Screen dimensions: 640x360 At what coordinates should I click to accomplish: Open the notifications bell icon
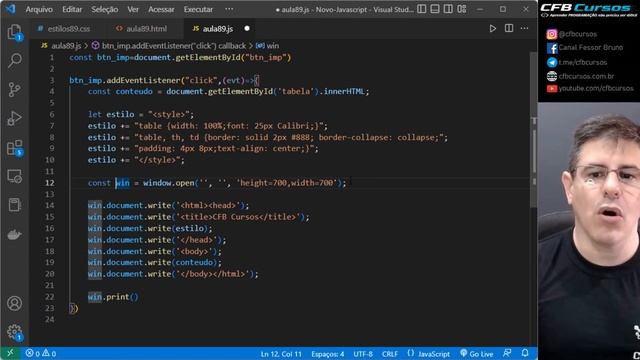(x=525, y=353)
